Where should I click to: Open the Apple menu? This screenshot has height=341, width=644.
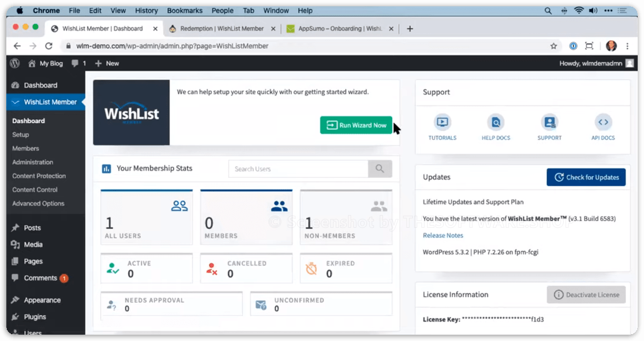(x=19, y=10)
